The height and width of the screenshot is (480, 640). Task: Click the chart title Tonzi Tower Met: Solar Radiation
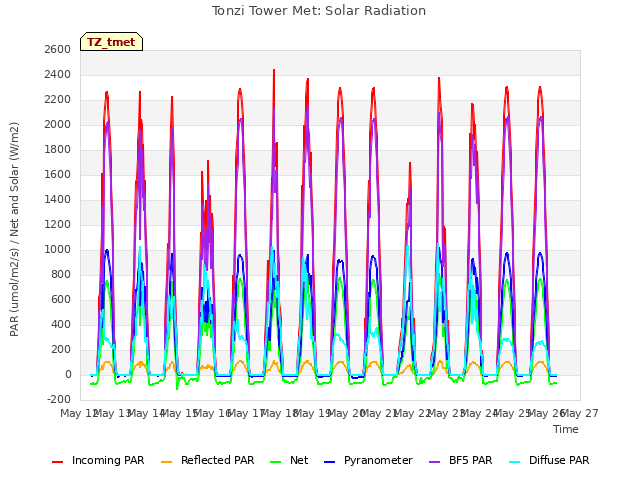click(x=319, y=11)
